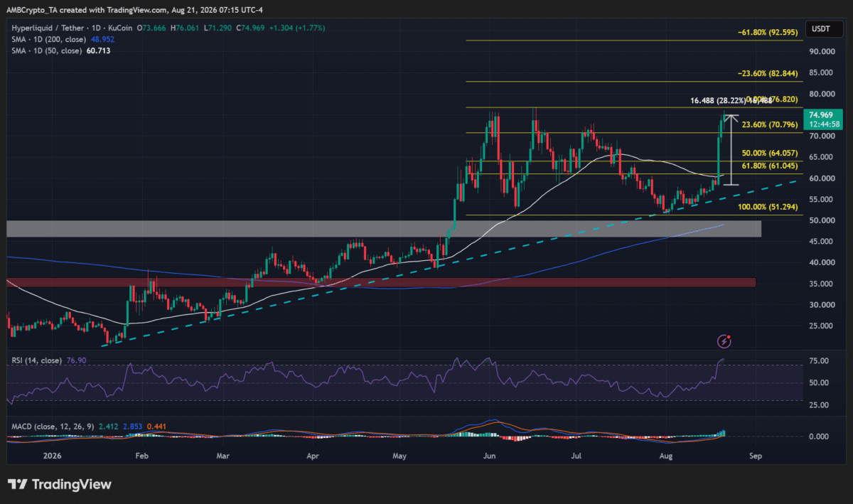Viewport: 853px width, 504px height.
Task: Click the -23.60% (82.844) Fibonacci level
Action: (769, 73)
